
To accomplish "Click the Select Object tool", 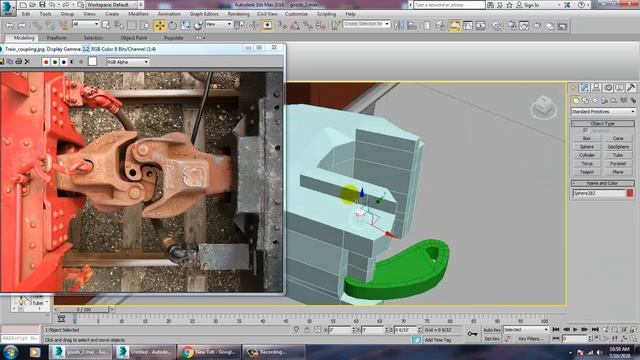I will (x=106, y=26).
